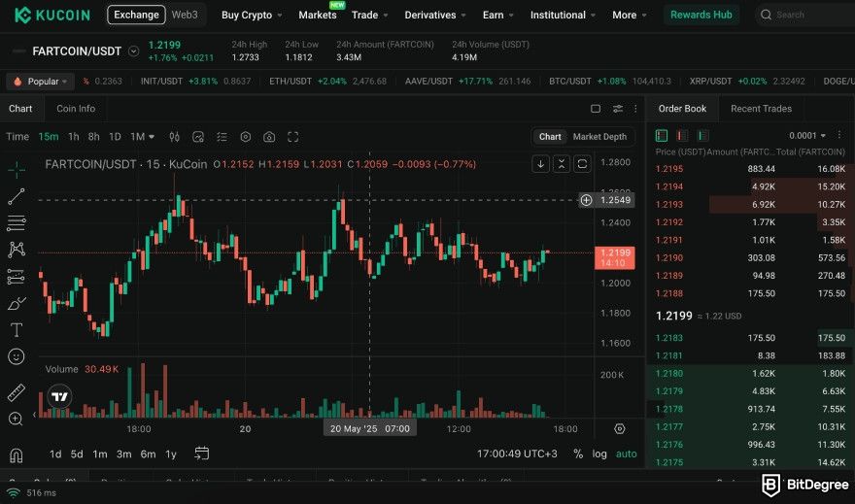Switch to Web3 mode

(x=185, y=15)
